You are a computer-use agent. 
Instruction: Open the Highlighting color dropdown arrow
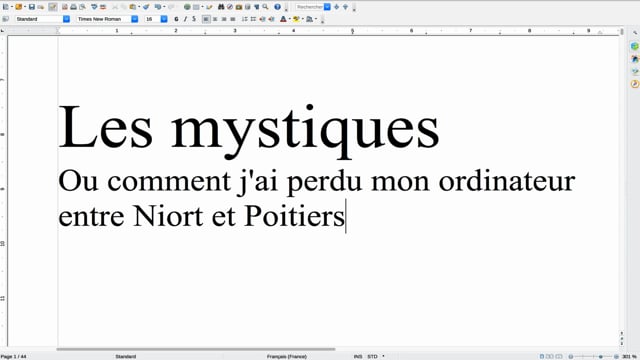(302, 19)
